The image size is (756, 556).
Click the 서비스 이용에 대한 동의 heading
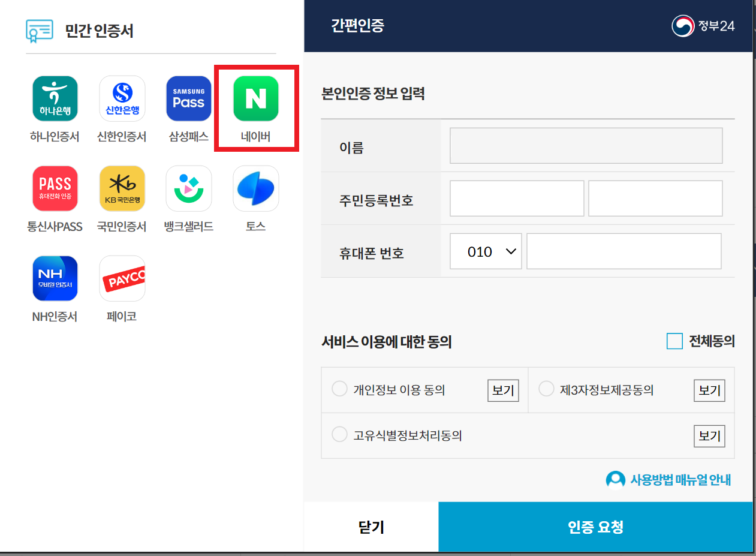click(x=387, y=342)
